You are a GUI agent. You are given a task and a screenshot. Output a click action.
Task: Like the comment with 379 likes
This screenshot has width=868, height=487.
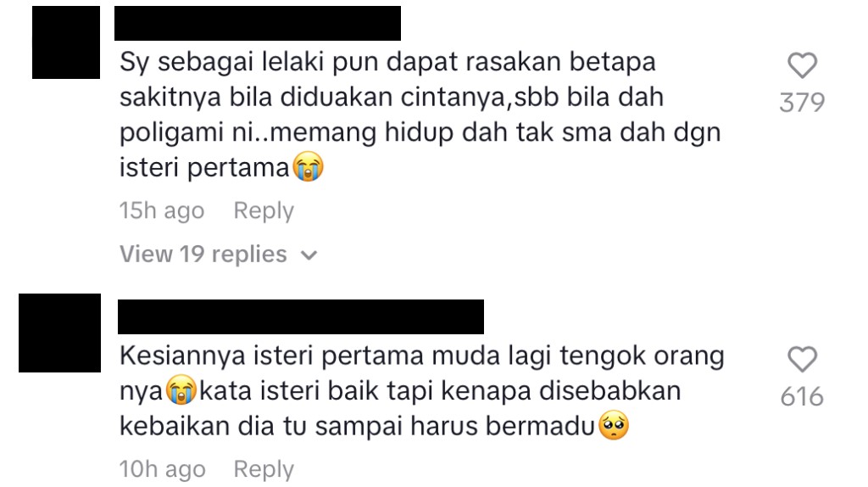pos(802,65)
